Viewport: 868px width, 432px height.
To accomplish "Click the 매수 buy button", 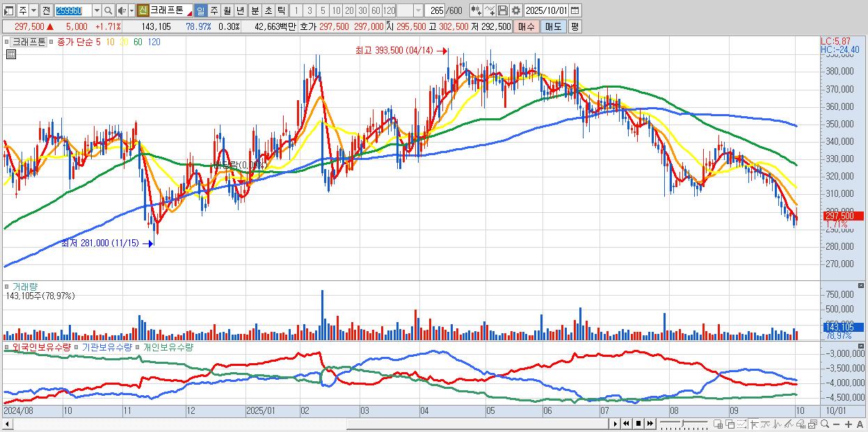I will tap(527, 26).
